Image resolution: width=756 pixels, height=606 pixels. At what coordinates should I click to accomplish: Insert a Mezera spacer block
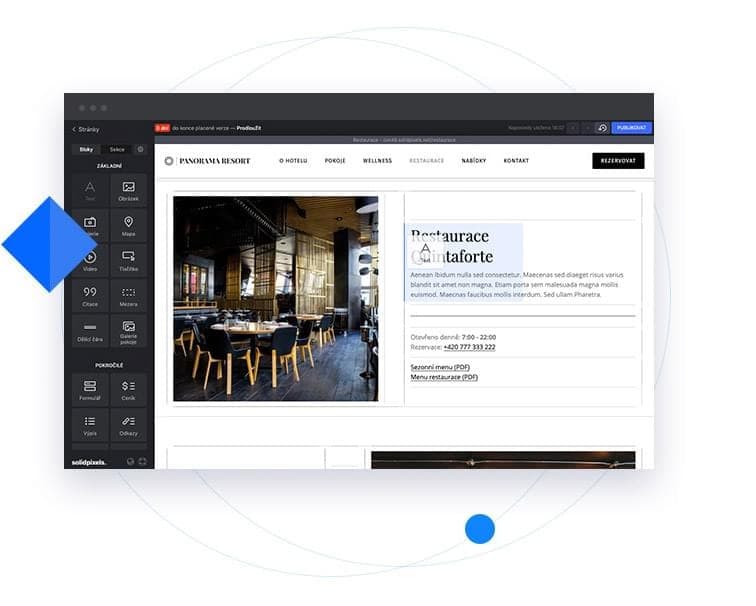coord(128,296)
